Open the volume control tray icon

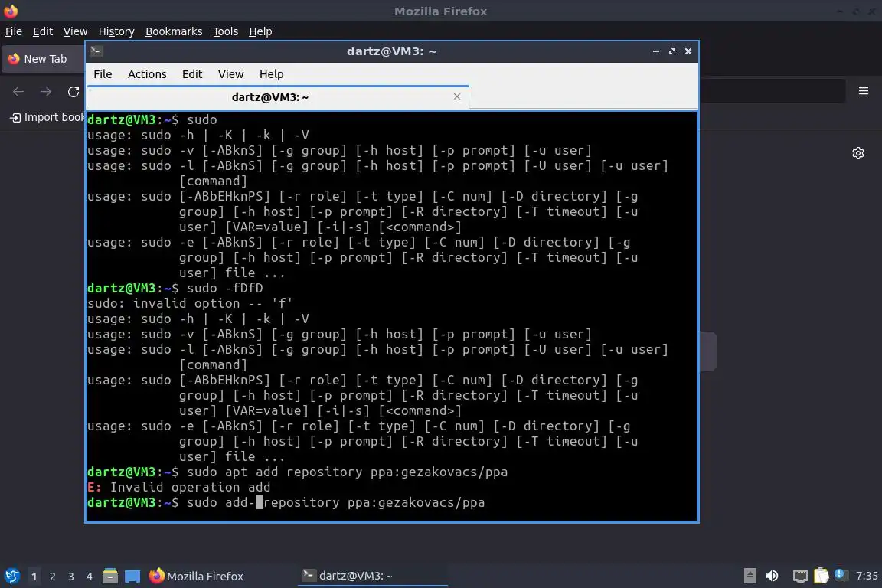pos(773,576)
